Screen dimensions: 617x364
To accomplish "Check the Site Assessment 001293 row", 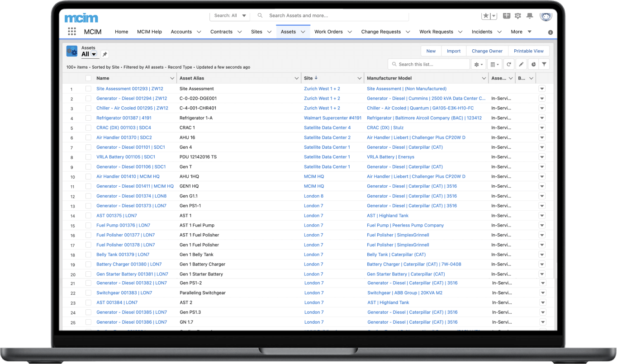I will pyautogui.click(x=88, y=89).
